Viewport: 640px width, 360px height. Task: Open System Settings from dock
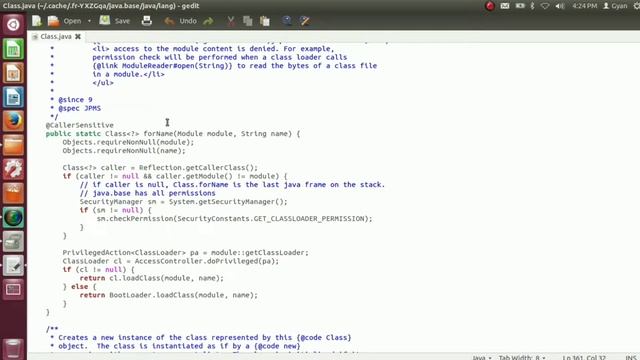13,169
